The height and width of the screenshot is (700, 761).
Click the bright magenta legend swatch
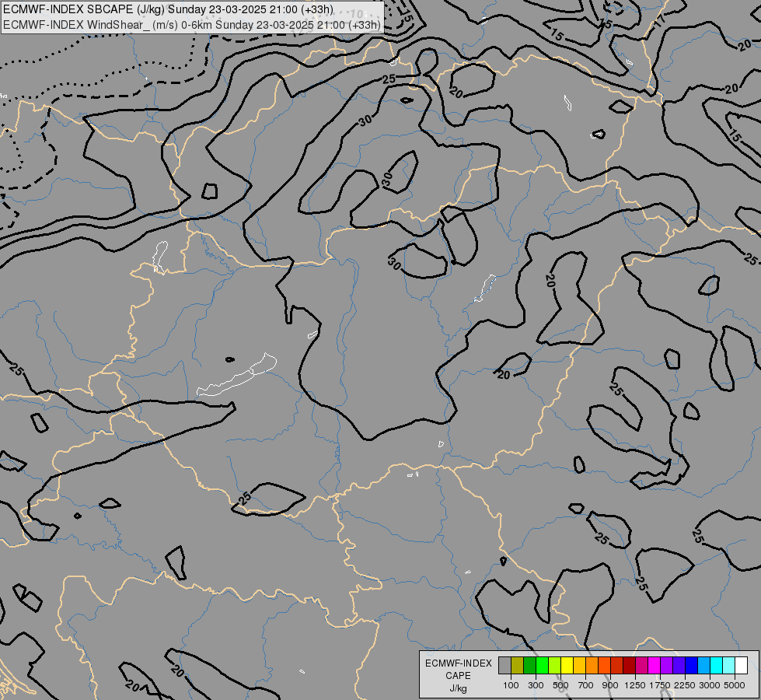(655, 666)
